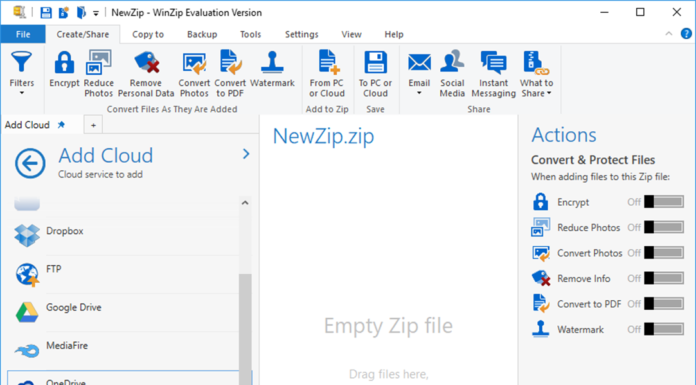The height and width of the screenshot is (385, 696).
Task: Turn on Remove Info switch
Action: click(x=664, y=278)
